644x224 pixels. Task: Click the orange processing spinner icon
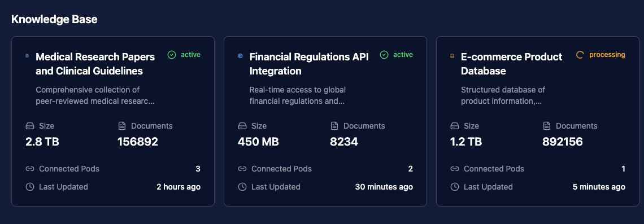(580, 55)
